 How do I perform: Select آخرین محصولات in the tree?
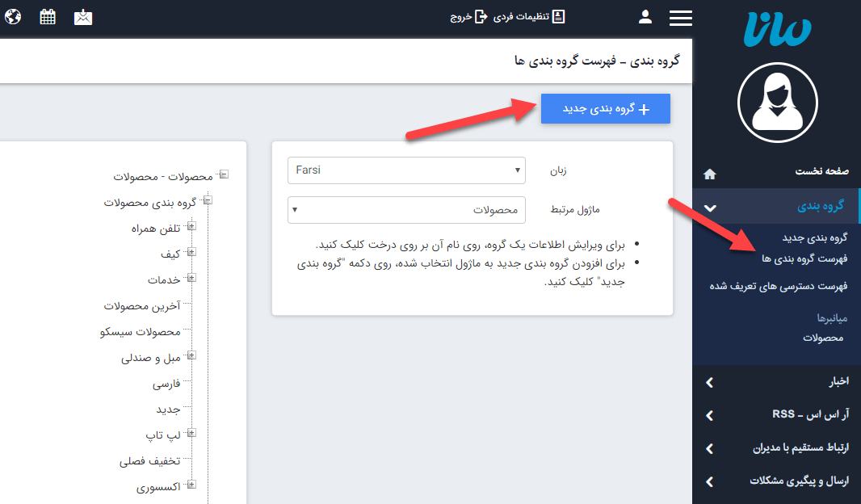141,306
